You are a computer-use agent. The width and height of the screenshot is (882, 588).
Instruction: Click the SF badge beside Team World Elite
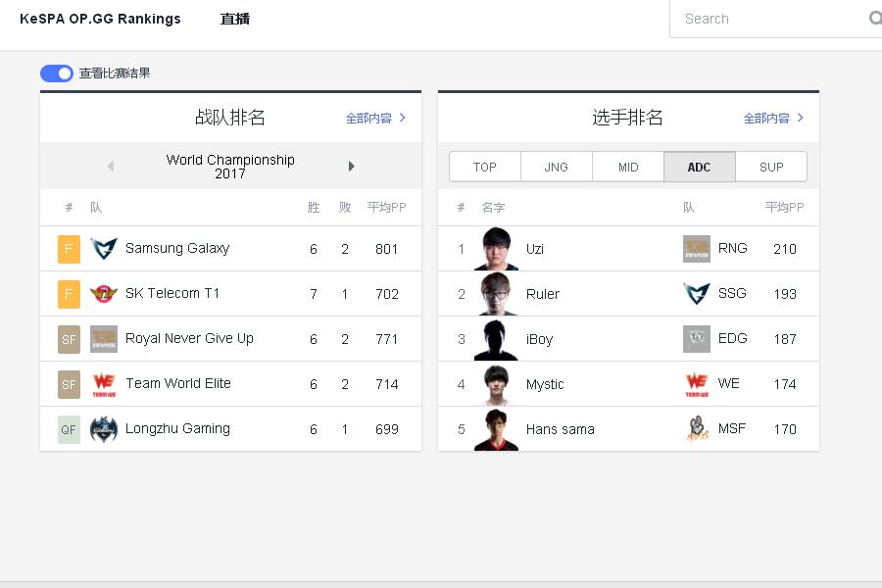[x=69, y=384]
